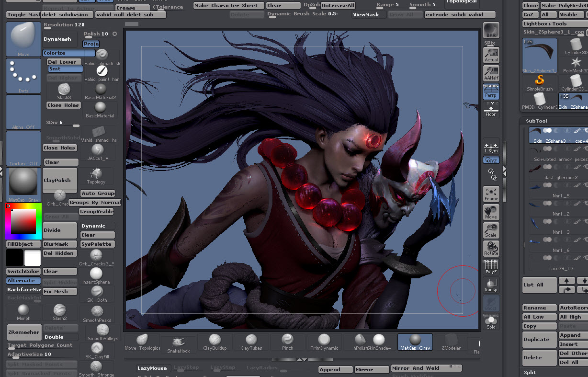Select the Rotate navigation icon

[491, 248]
